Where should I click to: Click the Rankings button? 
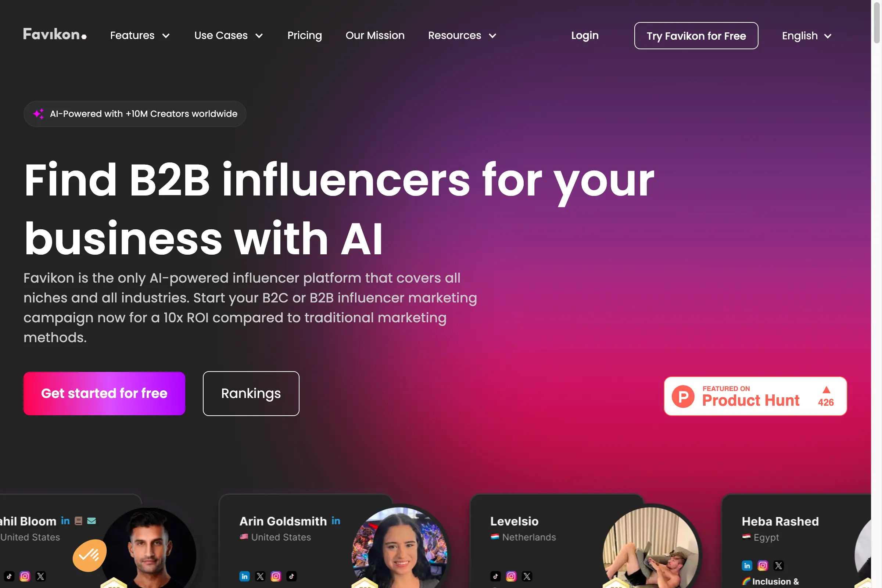251,393
